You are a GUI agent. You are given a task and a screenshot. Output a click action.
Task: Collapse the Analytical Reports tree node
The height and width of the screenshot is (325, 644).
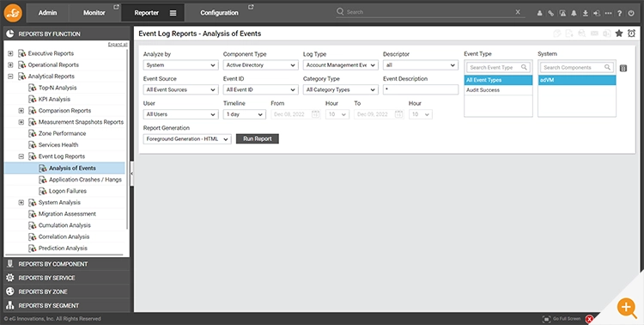pos(10,77)
